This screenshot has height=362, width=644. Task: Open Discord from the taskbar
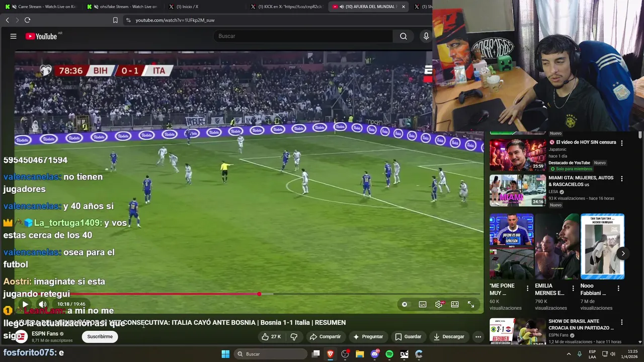(x=374, y=354)
